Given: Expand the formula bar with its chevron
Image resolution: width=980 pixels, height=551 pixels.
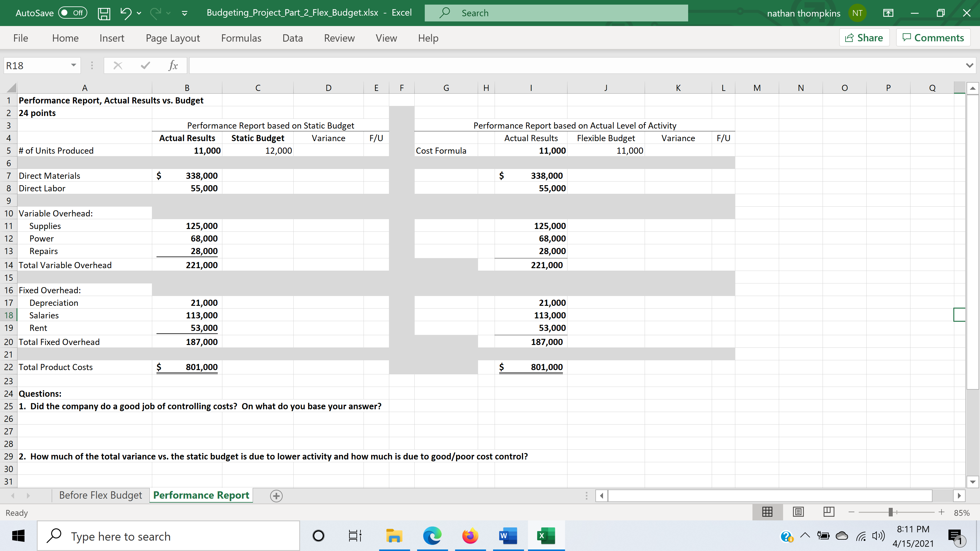Looking at the screenshot, I should [969, 65].
